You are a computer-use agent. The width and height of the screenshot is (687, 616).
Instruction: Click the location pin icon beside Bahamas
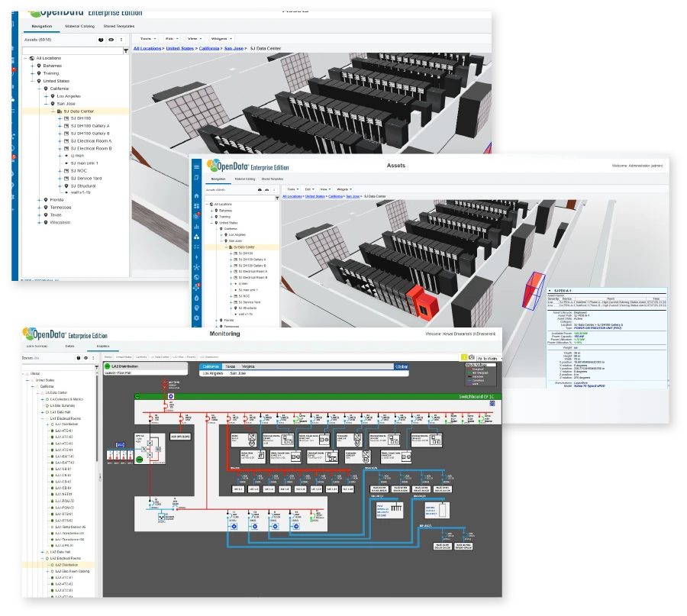39,66
